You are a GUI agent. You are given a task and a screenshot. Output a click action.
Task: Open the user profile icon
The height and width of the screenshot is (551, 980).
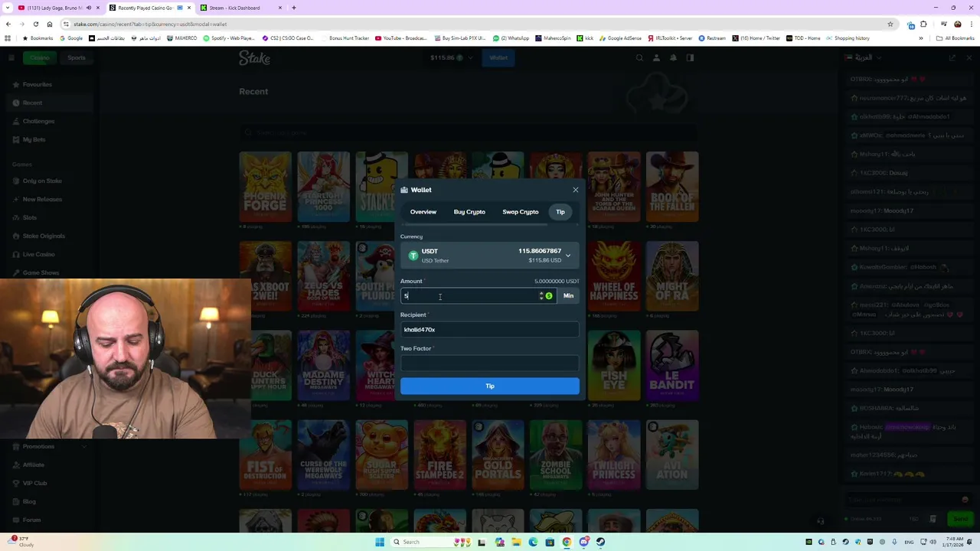point(656,57)
